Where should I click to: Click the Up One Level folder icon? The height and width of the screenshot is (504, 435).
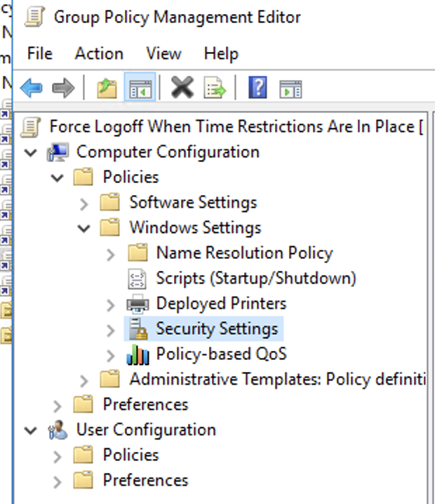click(107, 88)
